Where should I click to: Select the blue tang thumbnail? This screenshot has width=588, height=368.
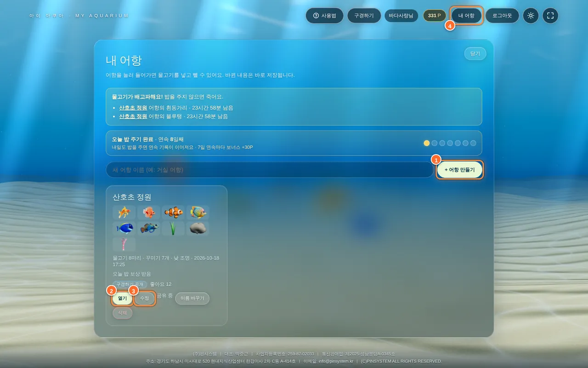124,228
